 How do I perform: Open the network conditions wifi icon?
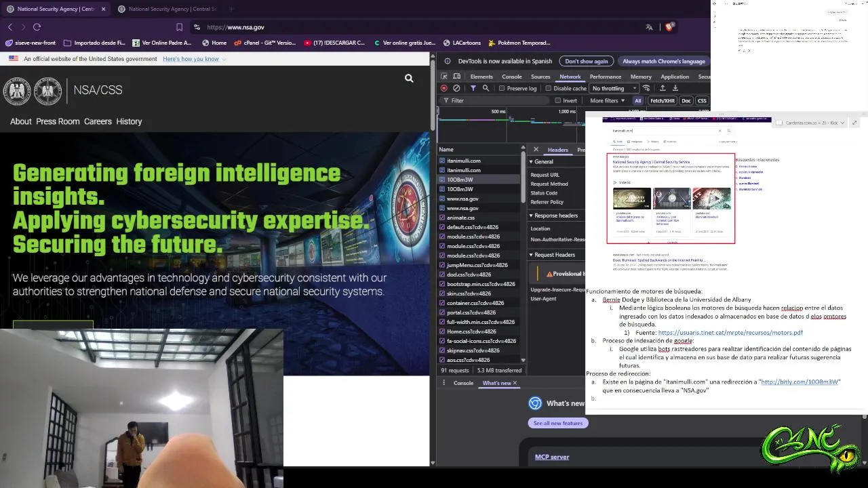tap(646, 88)
